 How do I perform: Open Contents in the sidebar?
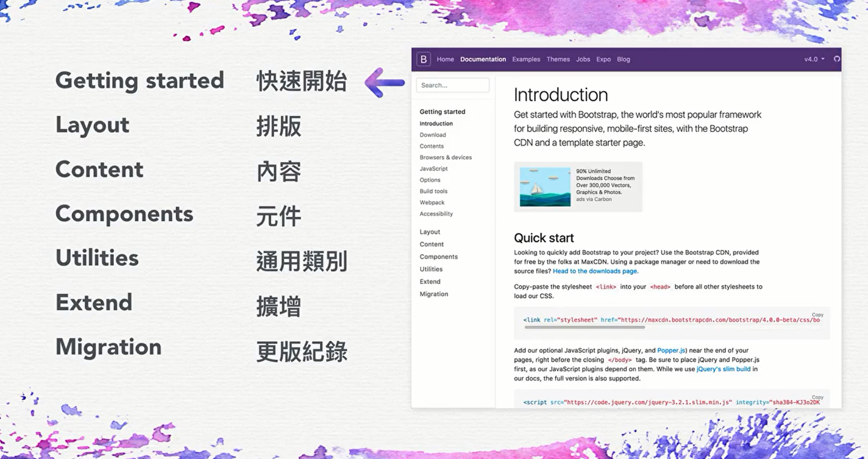[432, 146]
